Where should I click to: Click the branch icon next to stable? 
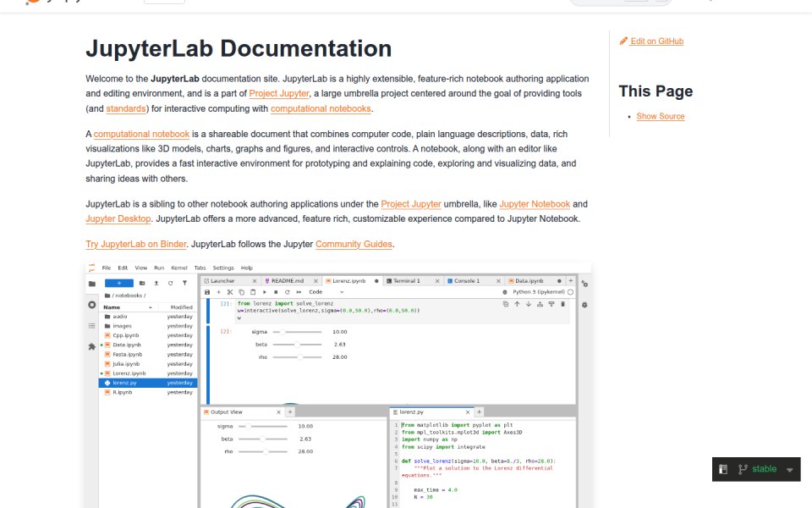click(x=743, y=469)
